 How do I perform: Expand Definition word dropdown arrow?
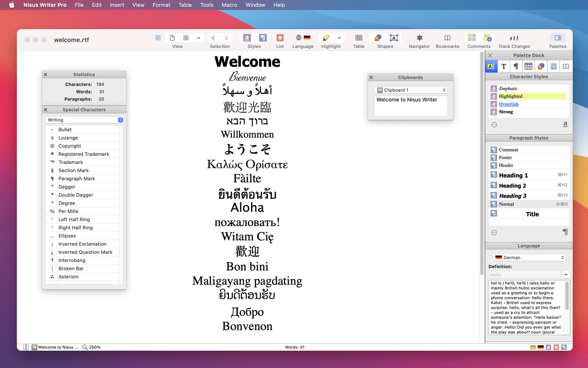point(566,275)
